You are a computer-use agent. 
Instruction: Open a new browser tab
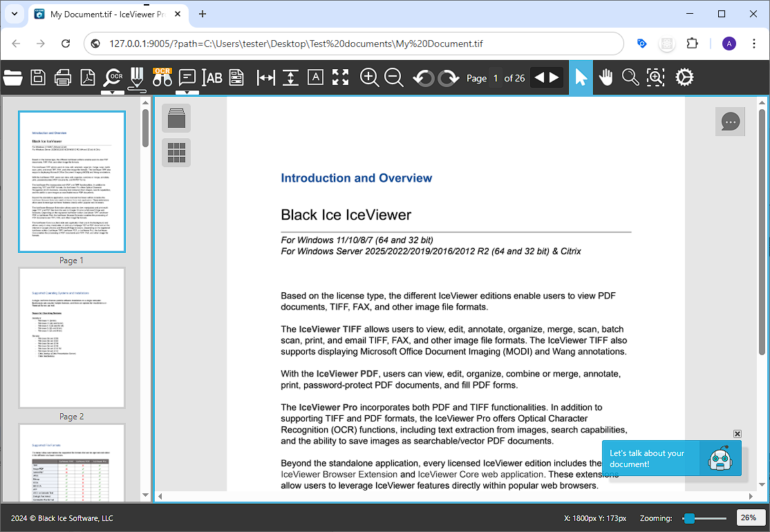tap(203, 15)
